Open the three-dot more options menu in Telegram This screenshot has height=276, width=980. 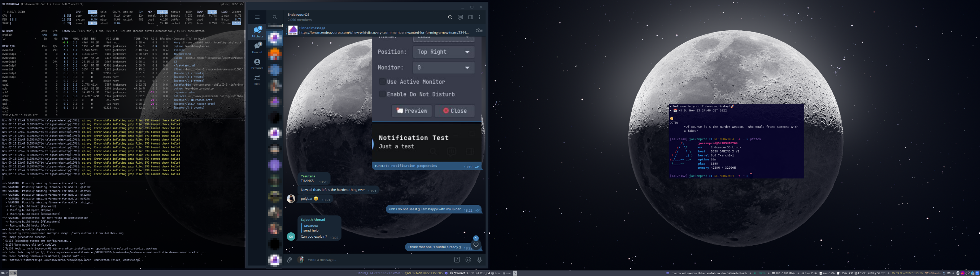pyautogui.click(x=480, y=17)
